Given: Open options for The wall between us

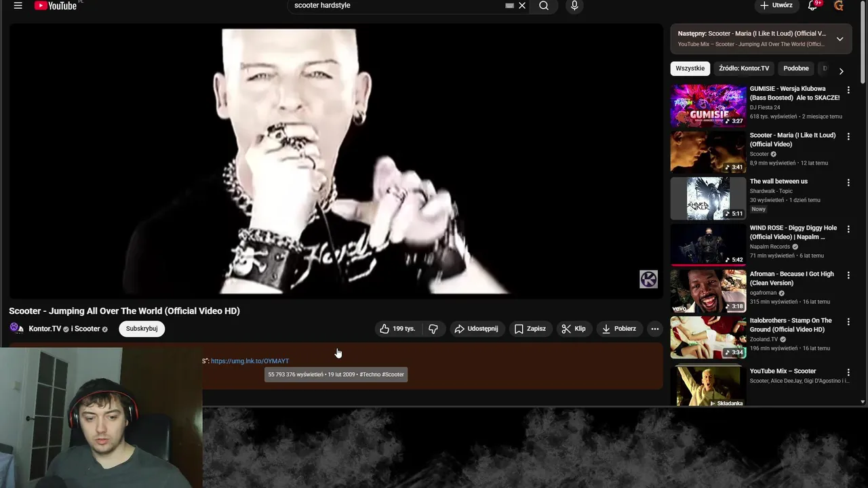Looking at the screenshot, I should tap(848, 182).
